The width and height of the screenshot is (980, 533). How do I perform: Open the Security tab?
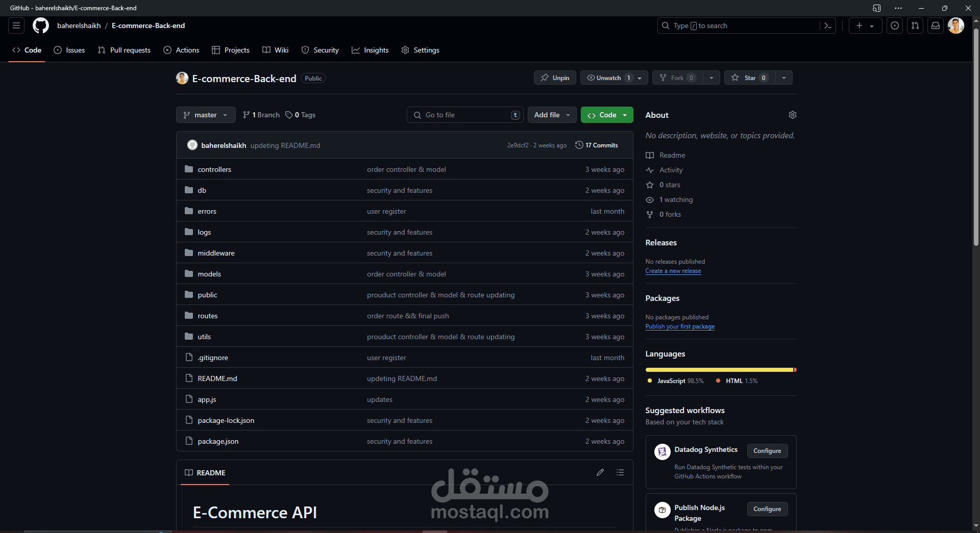320,50
